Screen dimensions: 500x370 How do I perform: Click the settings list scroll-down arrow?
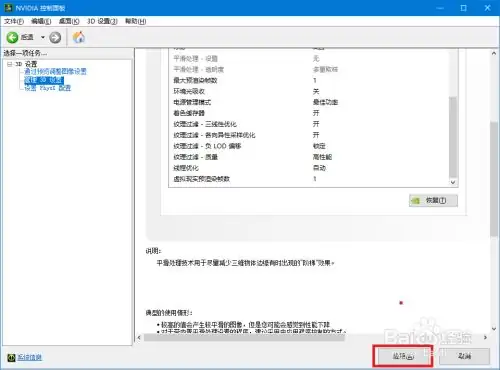(453, 182)
